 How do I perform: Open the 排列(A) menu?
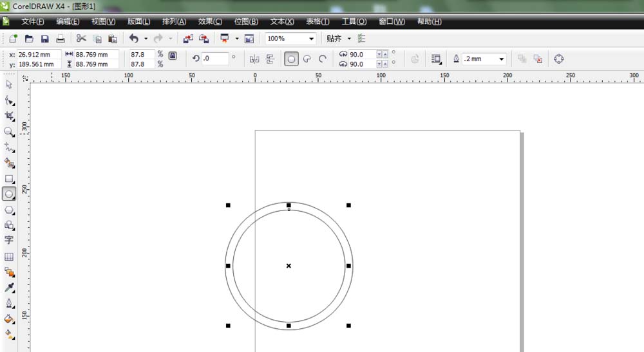[174, 22]
